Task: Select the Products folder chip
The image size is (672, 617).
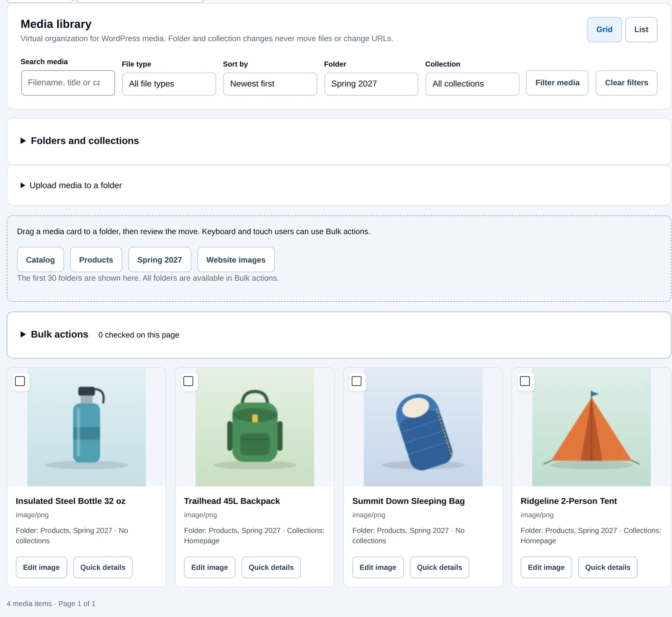Action: coord(96,260)
